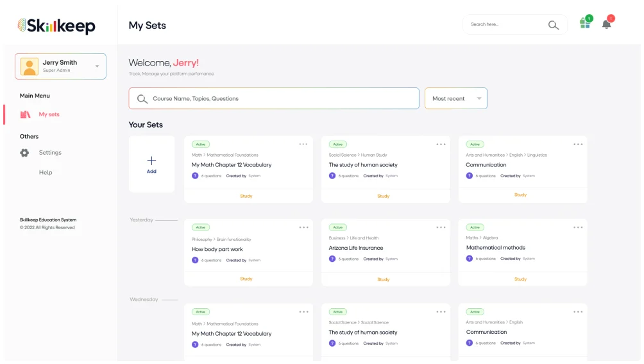This screenshot has width=644, height=364.
Task: Expand the Jerry Smith account dropdown arrow
Action: pyautogui.click(x=97, y=66)
